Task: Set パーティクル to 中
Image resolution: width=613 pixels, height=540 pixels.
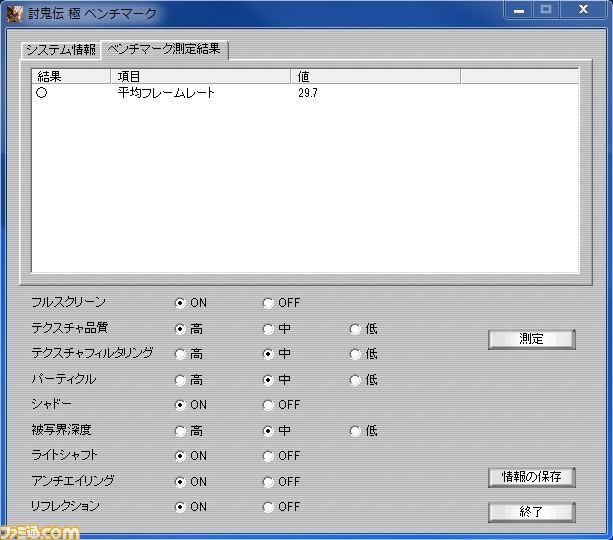Action: coord(268,380)
